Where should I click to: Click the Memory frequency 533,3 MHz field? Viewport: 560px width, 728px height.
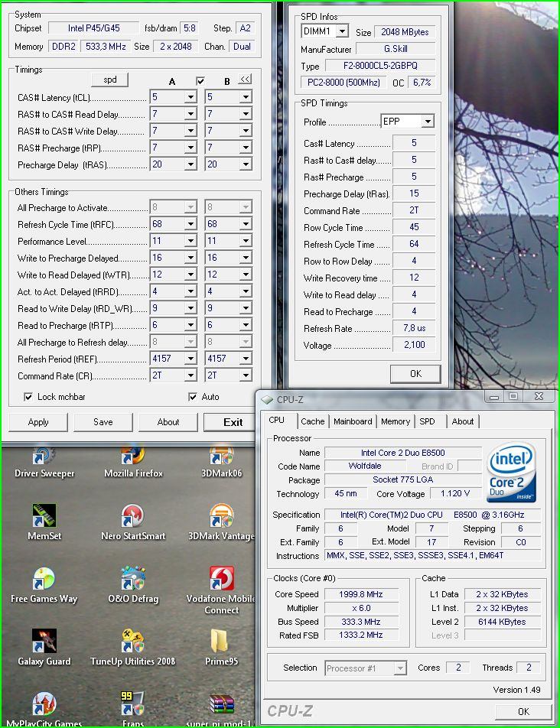click(x=106, y=47)
